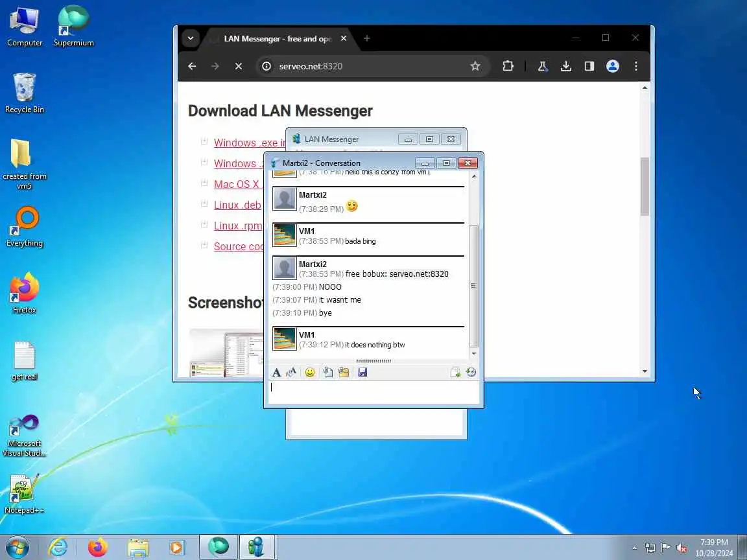Click the 'it wasnt me' message
The width and height of the screenshot is (747, 560).
[x=340, y=300]
